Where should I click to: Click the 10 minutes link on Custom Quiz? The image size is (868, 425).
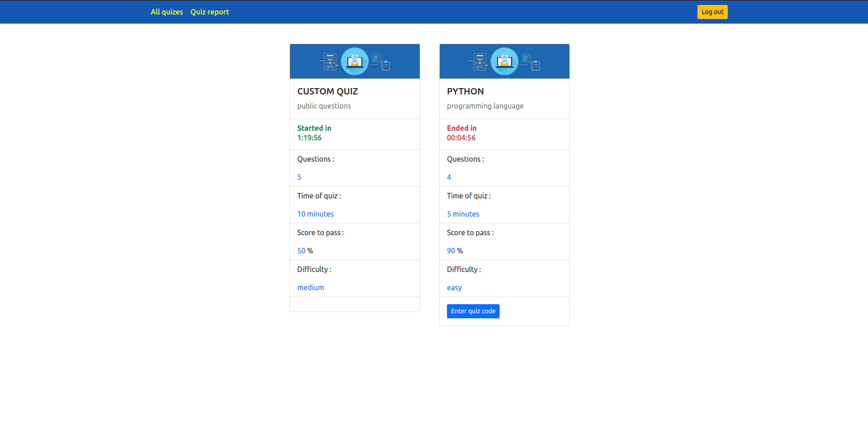315,214
